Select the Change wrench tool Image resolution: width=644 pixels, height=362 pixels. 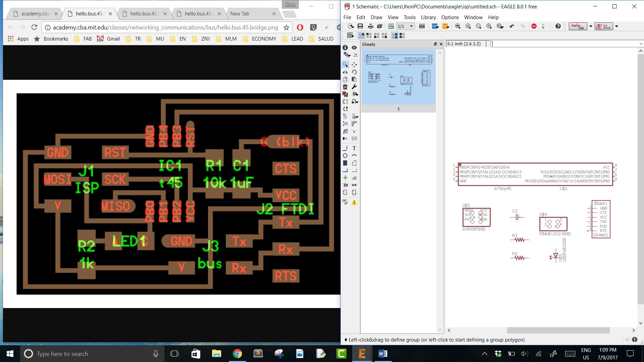click(354, 87)
